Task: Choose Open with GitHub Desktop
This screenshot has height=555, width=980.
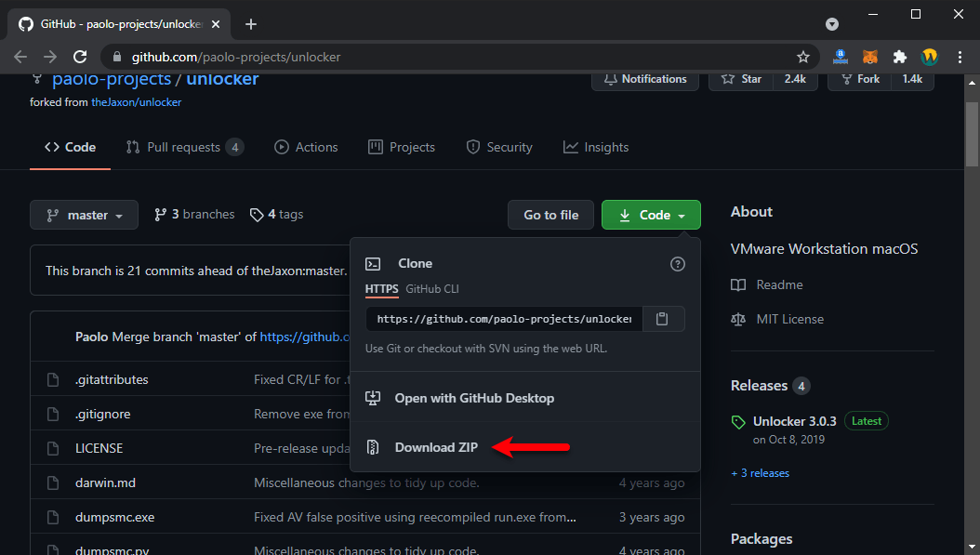Action: [x=474, y=398]
